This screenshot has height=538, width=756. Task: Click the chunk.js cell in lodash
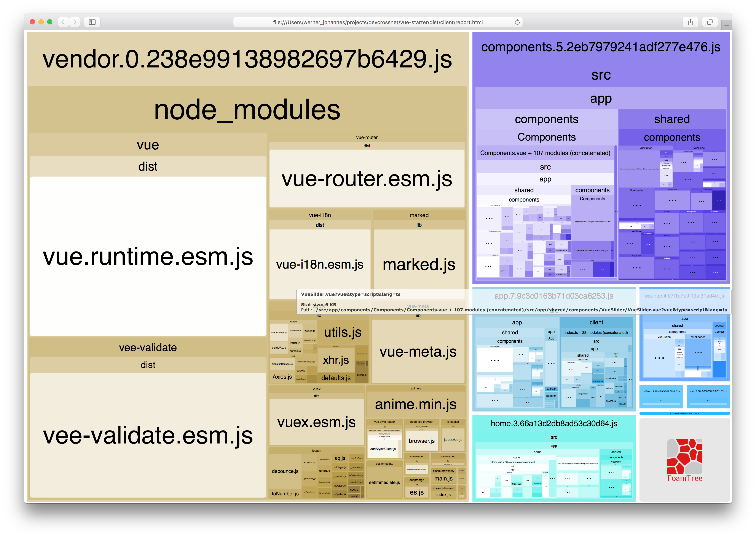click(x=309, y=463)
